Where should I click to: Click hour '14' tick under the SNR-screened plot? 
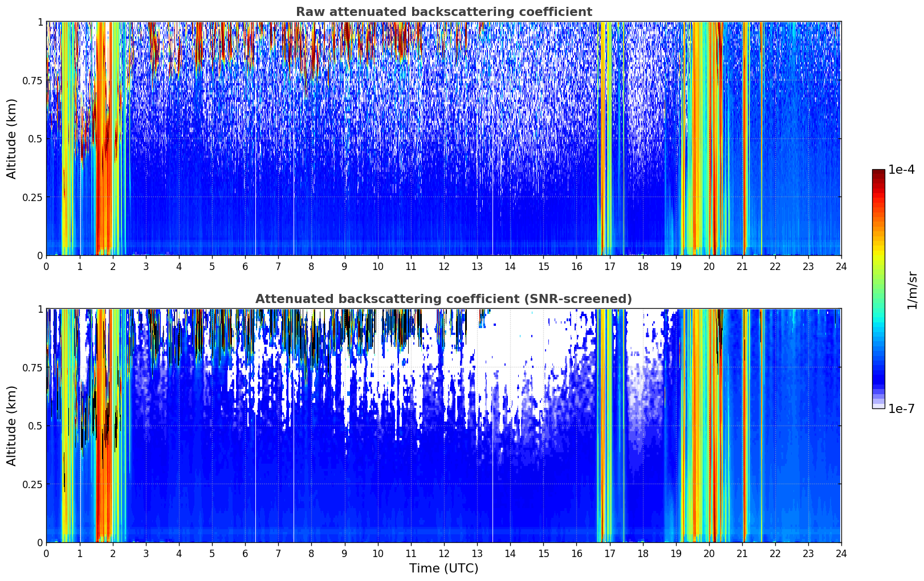click(510, 553)
